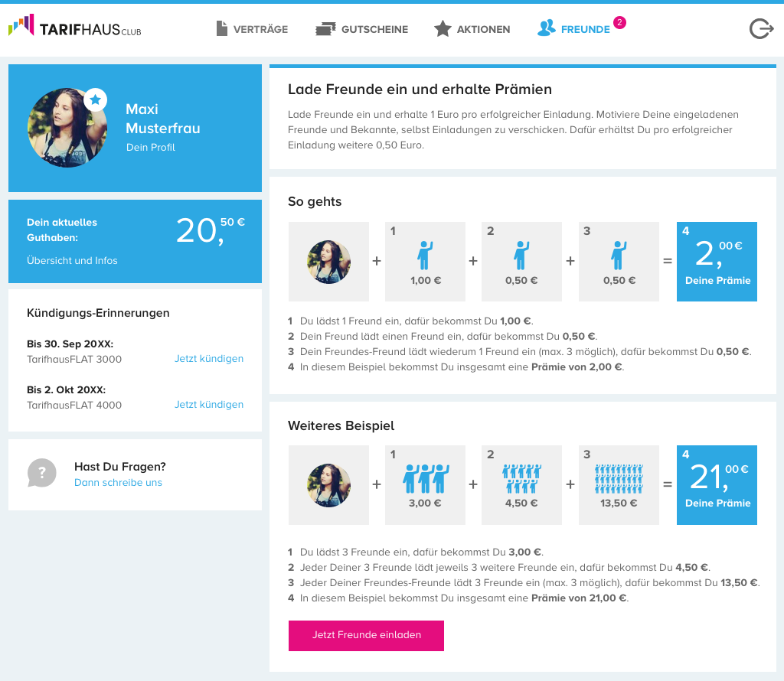Click the ticket icon beside Gutscheine
The image size is (784, 681).
(x=325, y=29)
